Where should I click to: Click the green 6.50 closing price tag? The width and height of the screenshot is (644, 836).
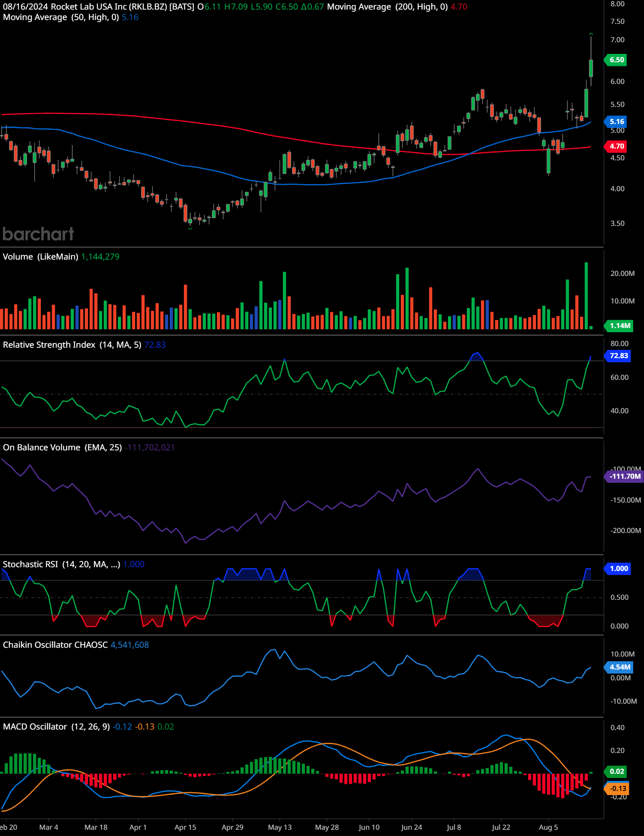click(616, 60)
